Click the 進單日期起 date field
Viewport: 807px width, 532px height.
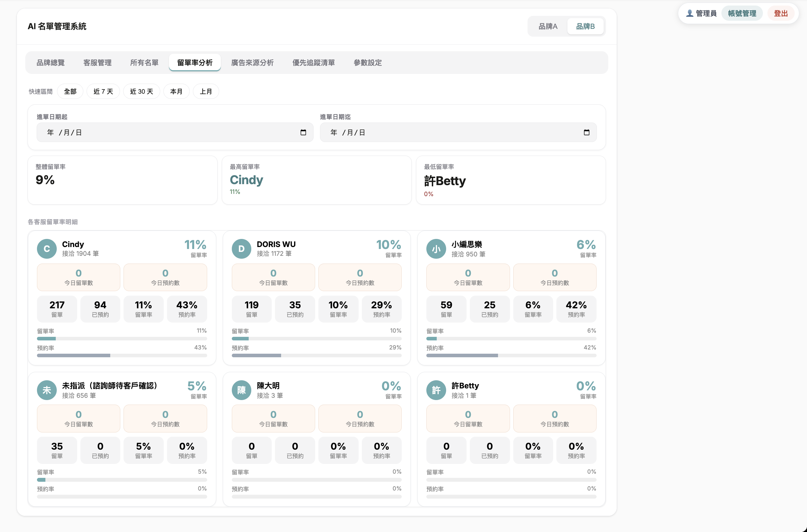(x=175, y=132)
